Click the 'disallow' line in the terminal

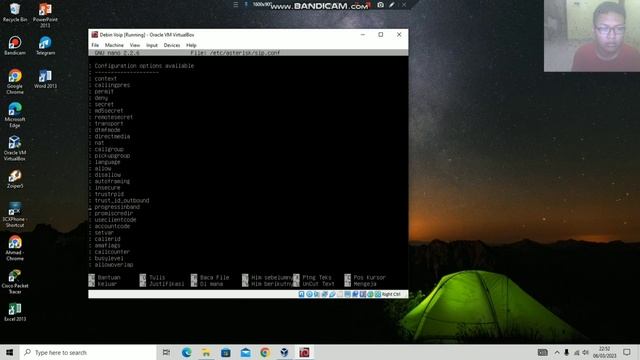[x=107, y=175]
